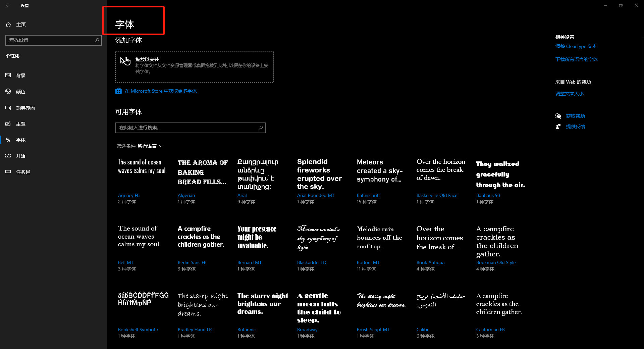
Task: Open the Brush Script MT font card
Action: (381, 315)
